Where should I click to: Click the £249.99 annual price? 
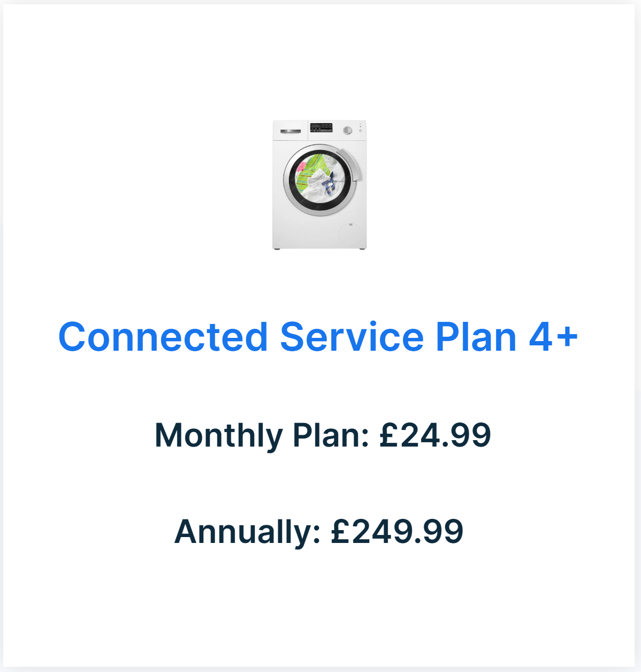[396, 532]
